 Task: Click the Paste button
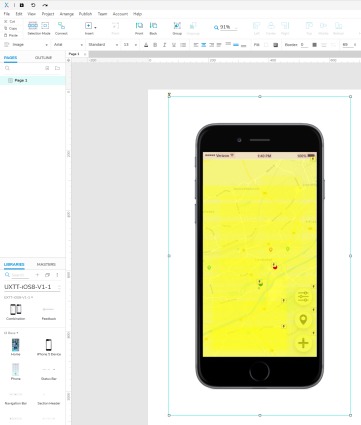pos(11,35)
